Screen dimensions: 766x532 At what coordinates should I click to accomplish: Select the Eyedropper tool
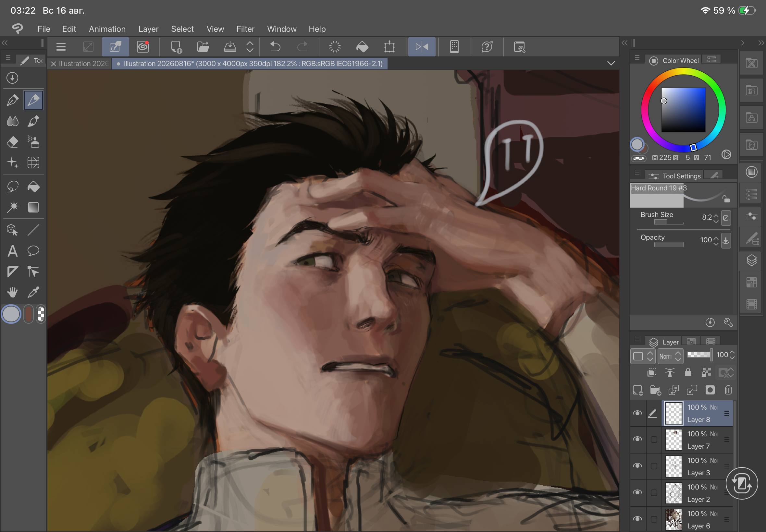pos(33,292)
